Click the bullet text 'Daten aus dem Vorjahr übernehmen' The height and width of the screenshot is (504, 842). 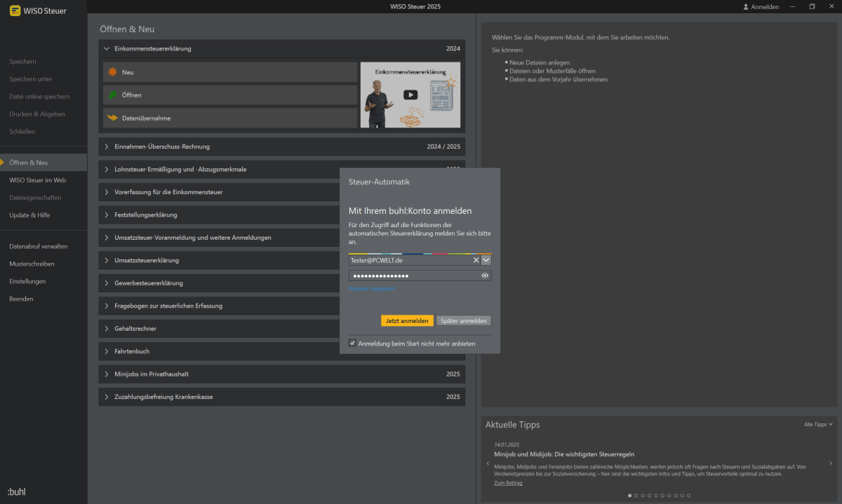pos(559,79)
